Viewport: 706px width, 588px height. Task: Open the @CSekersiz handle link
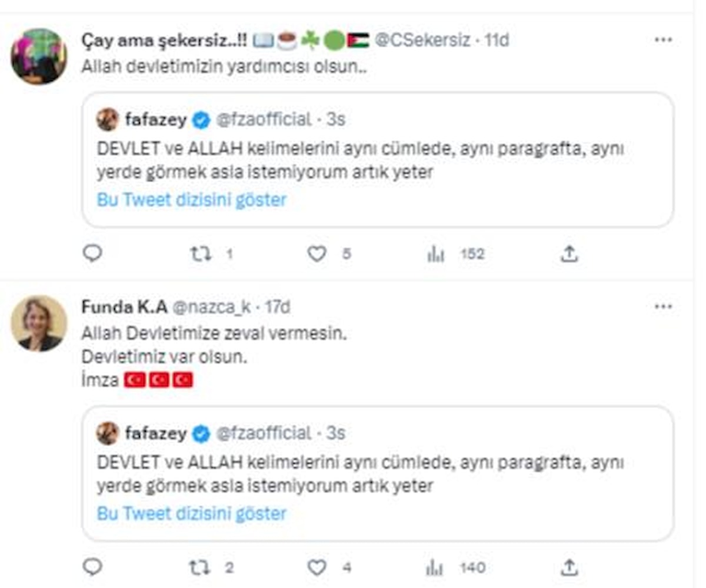coord(422,40)
